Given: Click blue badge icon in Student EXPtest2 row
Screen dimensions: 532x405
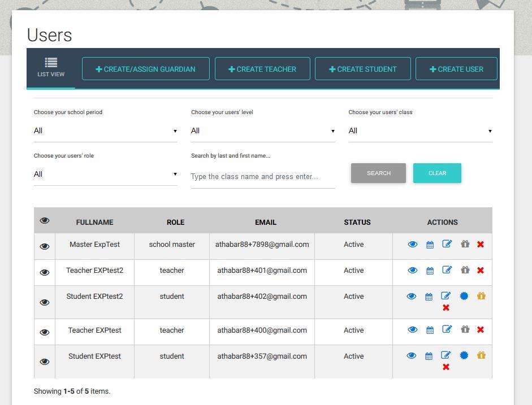Looking at the screenshot, I should 464,296.
